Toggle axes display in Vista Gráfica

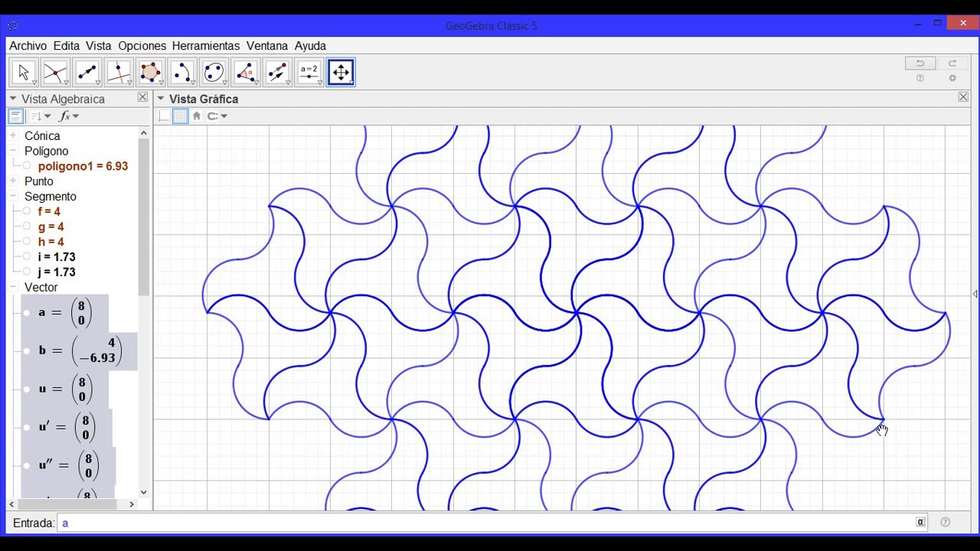(x=164, y=116)
